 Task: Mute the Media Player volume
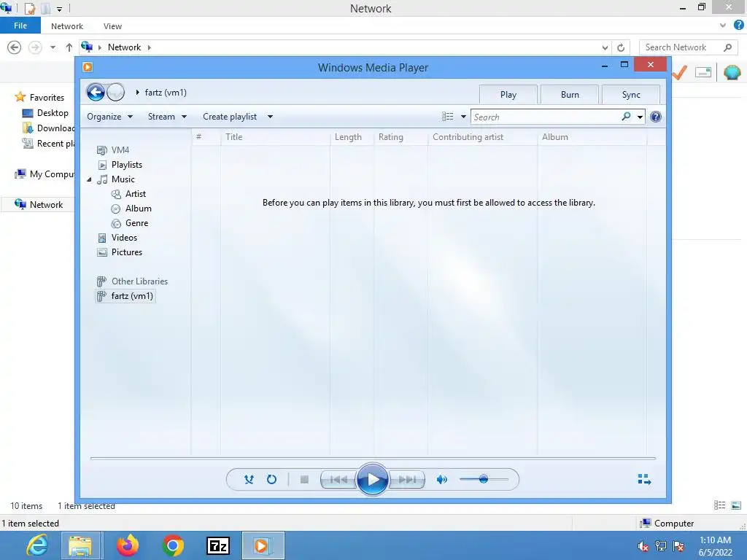tap(441, 480)
